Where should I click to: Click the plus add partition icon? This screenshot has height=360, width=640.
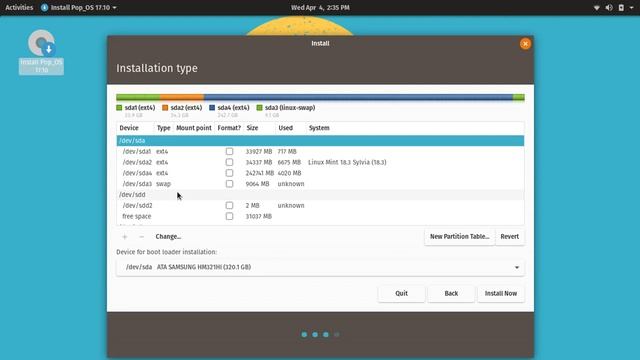click(125, 237)
